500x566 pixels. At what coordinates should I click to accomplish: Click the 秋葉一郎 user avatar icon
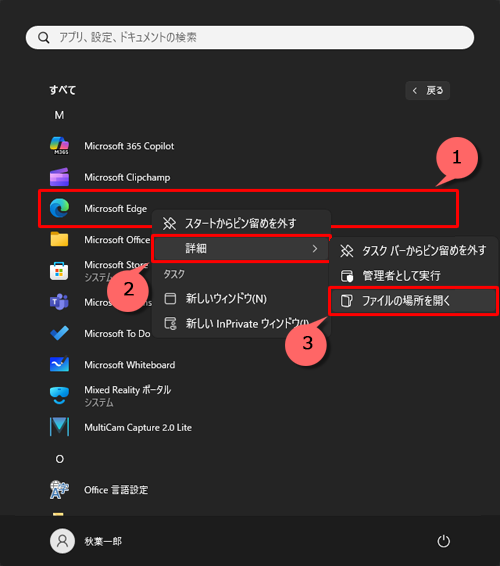[62, 541]
